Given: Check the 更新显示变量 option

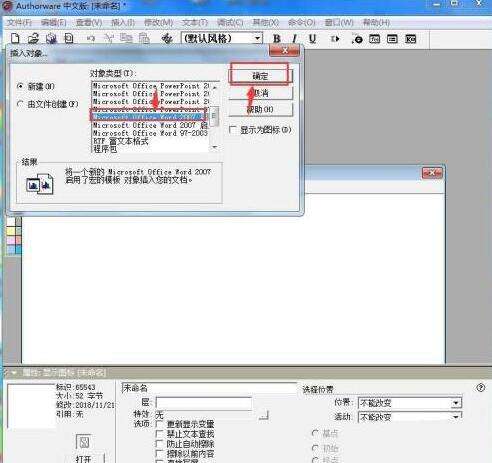Looking at the screenshot, I should point(159,424).
